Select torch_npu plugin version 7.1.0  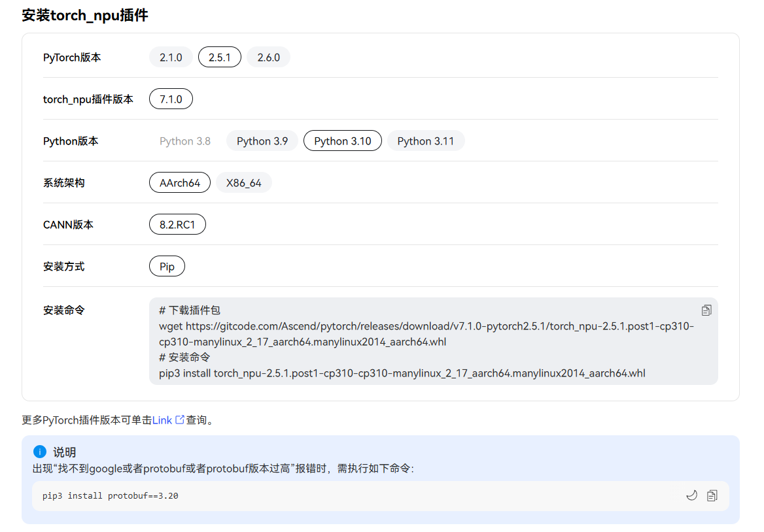pos(171,99)
